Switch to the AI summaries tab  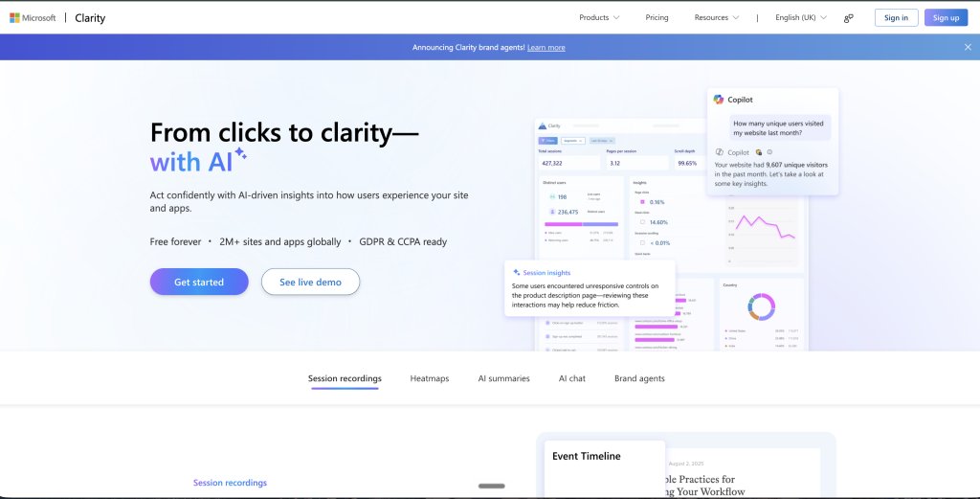tap(503, 378)
